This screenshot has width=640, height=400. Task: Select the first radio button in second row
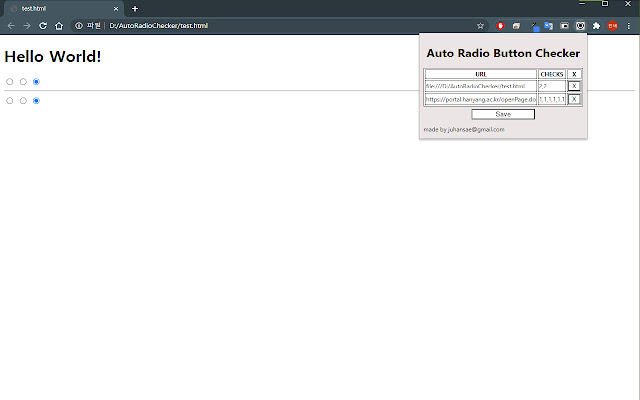[10, 101]
